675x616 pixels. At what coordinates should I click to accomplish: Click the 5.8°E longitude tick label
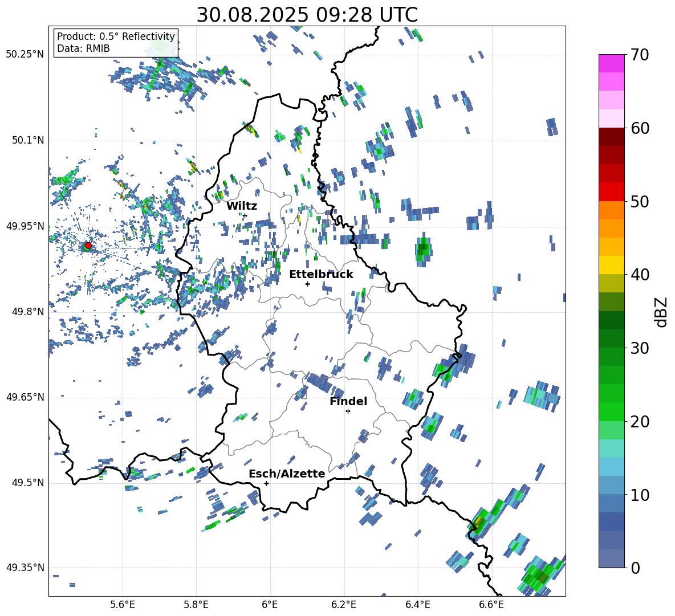click(196, 605)
